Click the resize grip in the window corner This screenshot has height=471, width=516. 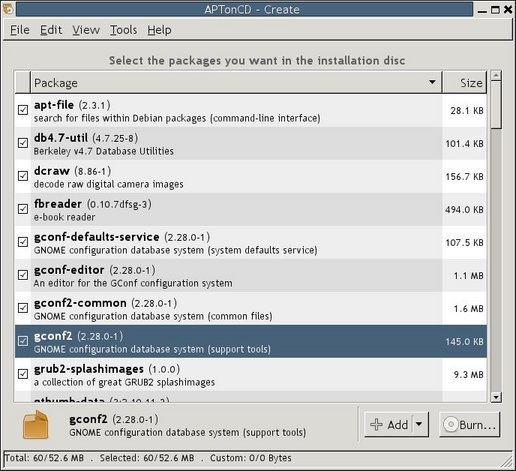507,462
